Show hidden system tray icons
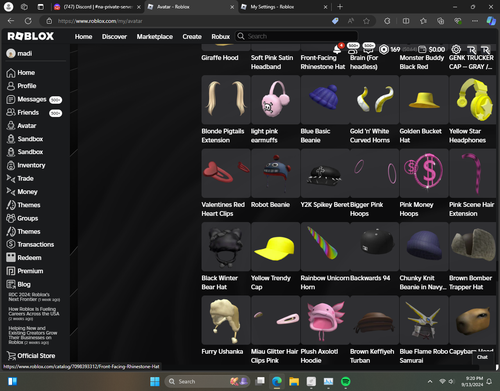The image size is (500, 391). (x=430, y=381)
